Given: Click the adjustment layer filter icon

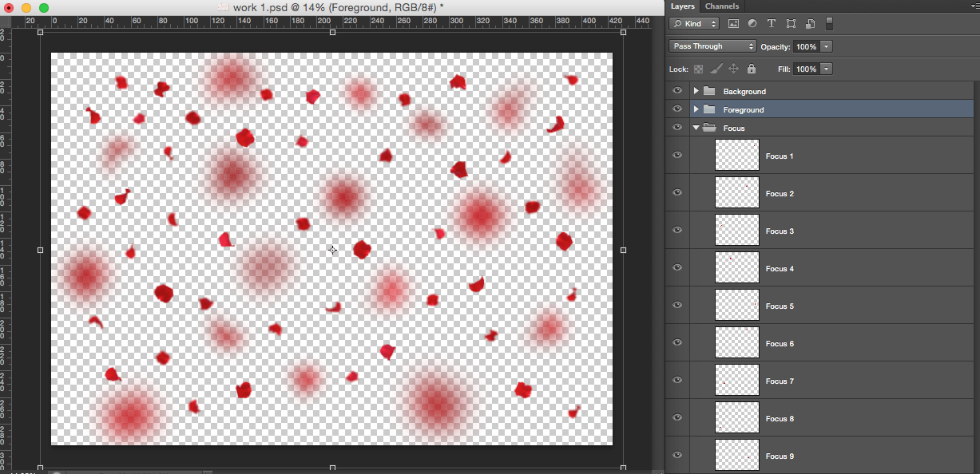Looking at the screenshot, I should click(752, 25).
